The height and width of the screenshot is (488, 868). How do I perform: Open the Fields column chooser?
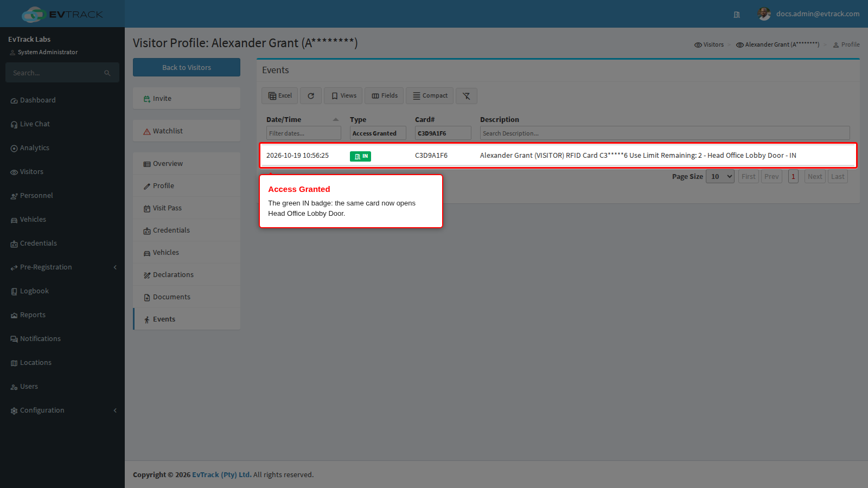[x=385, y=96]
